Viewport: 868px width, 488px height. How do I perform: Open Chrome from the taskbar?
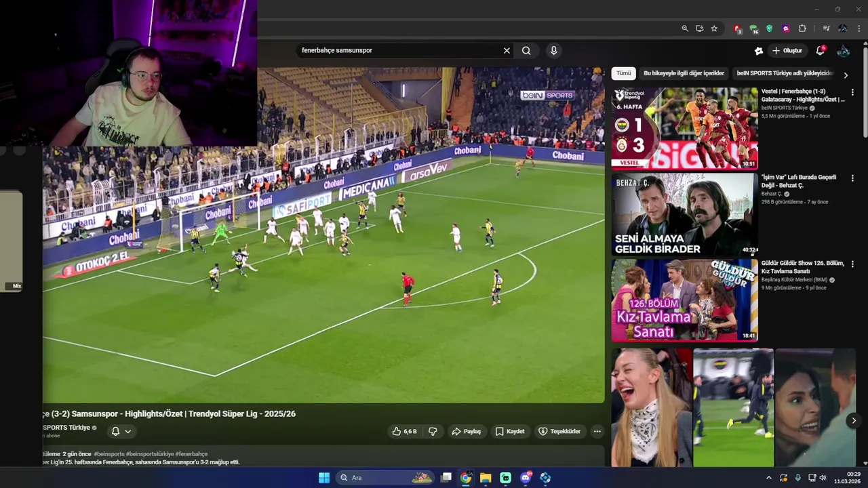click(466, 478)
